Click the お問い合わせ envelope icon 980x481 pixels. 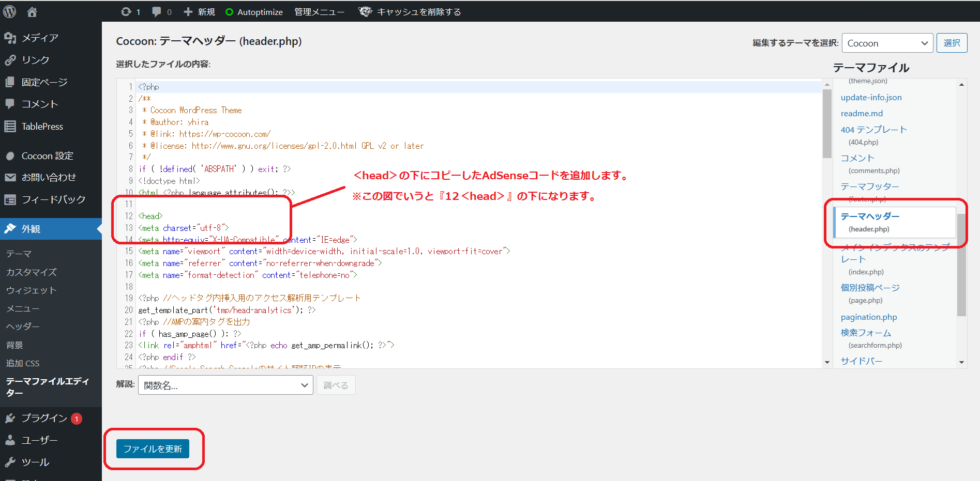pyautogui.click(x=10, y=177)
